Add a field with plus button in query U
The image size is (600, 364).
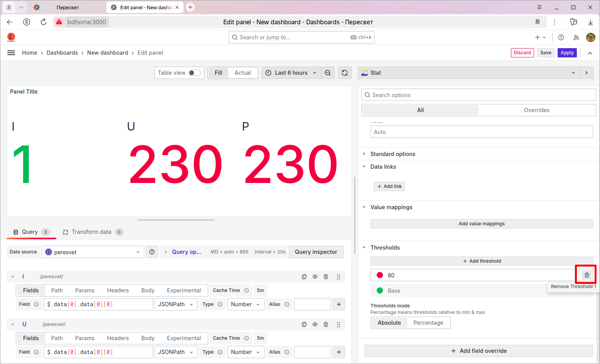[339, 352]
